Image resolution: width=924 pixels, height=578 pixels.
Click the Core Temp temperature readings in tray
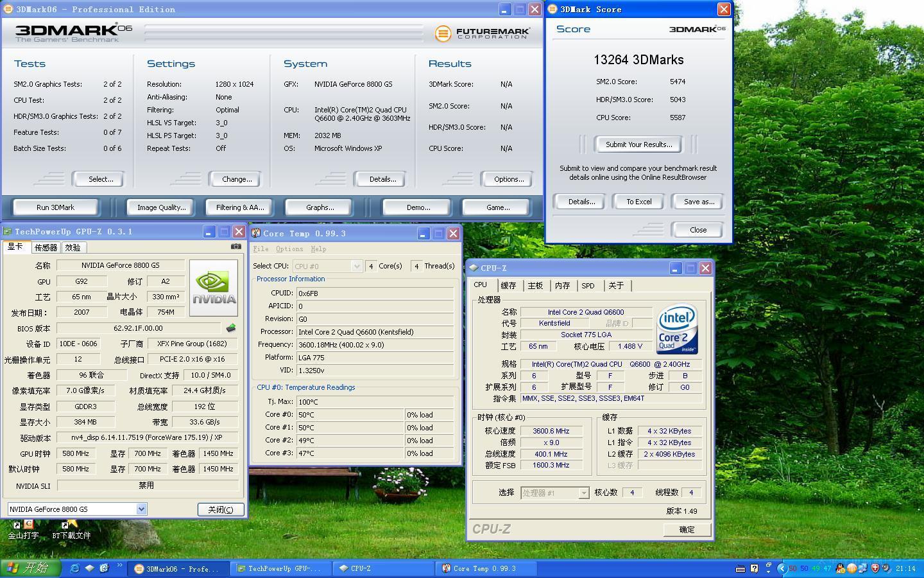coord(810,568)
